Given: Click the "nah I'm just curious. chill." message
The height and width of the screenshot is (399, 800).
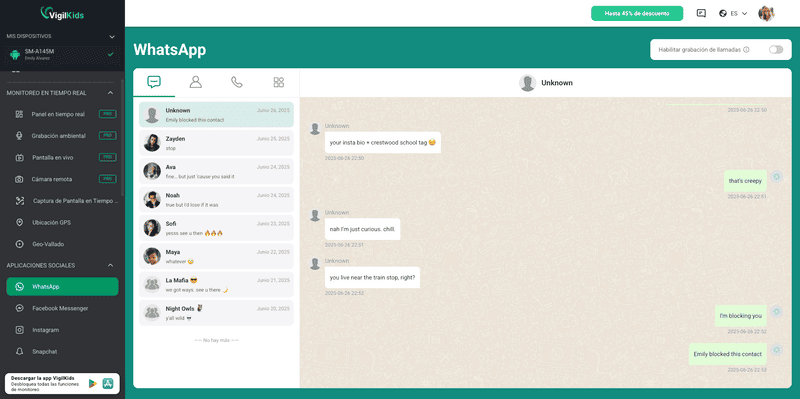Looking at the screenshot, I should (x=363, y=229).
